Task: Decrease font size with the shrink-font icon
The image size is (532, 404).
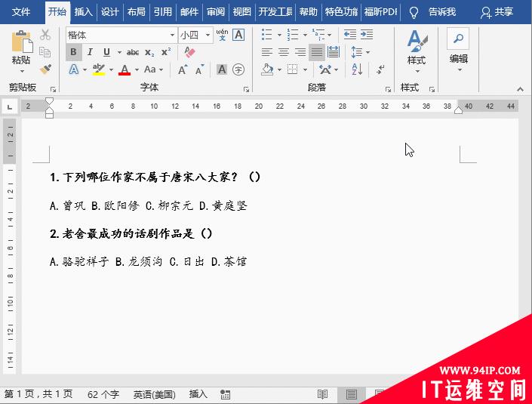Action: [199, 69]
